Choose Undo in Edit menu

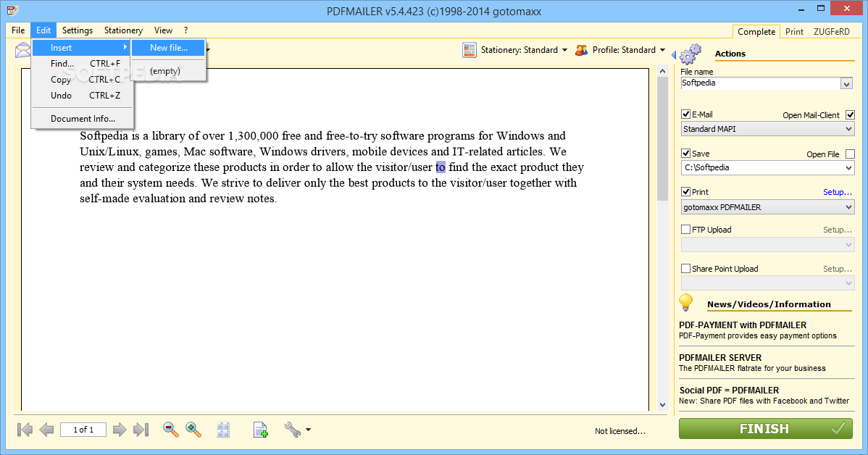(x=82, y=96)
